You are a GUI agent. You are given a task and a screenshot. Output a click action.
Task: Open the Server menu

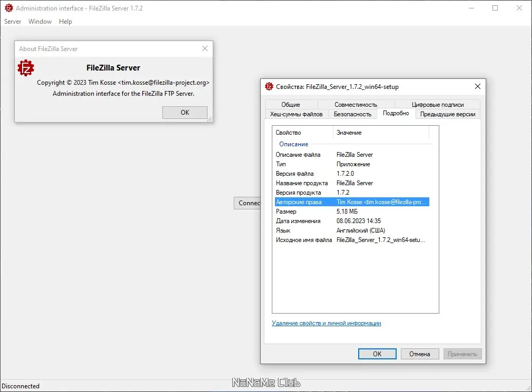(13, 22)
